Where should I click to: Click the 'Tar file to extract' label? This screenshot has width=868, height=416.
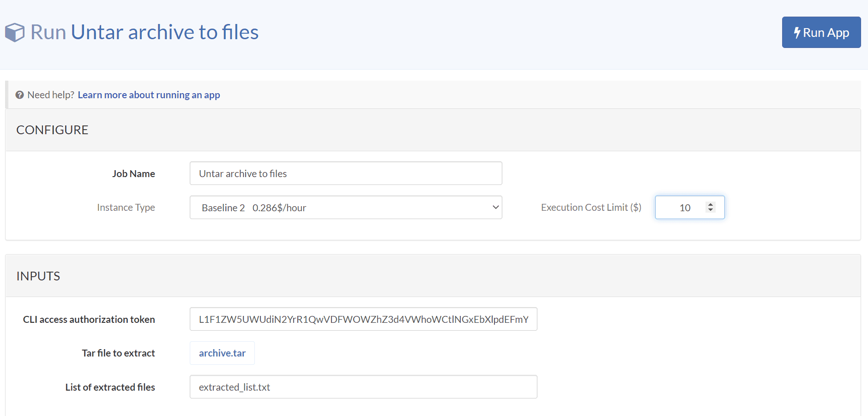118,353
